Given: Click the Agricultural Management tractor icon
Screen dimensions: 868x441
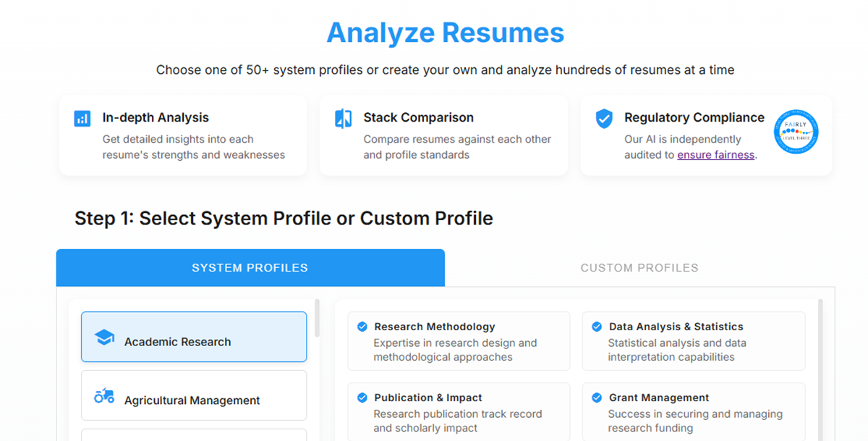Looking at the screenshot, I should click(105, 395).
